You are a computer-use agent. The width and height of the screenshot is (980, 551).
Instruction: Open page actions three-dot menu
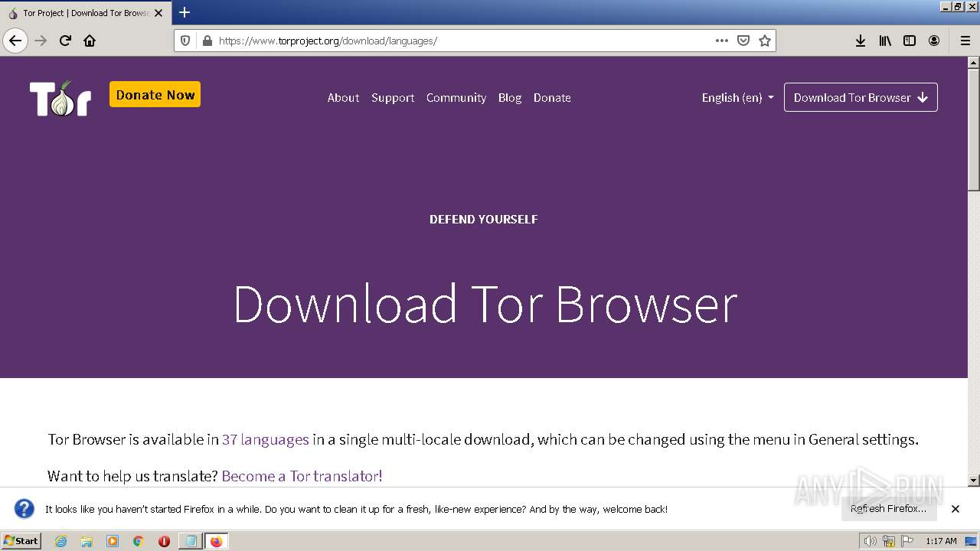(x=721, y=41)
